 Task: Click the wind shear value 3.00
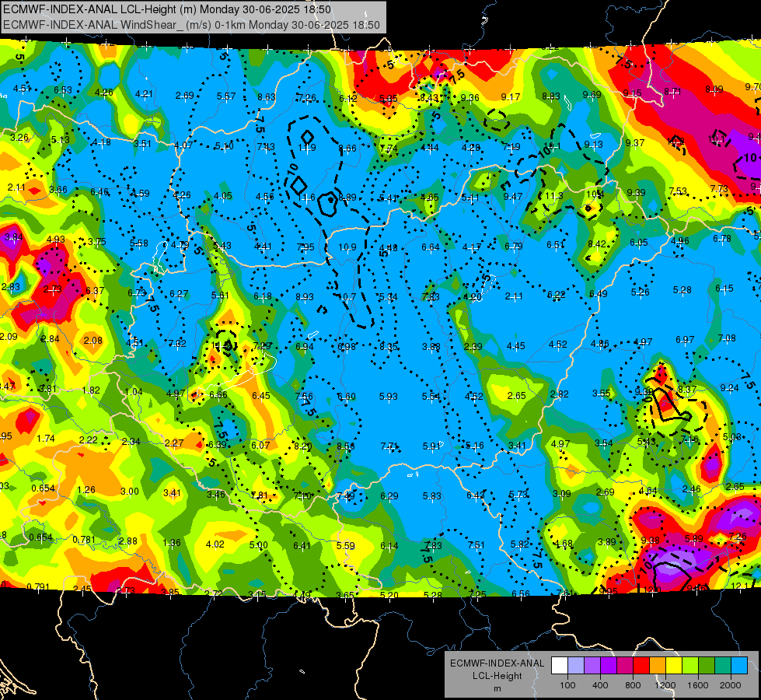130,491
